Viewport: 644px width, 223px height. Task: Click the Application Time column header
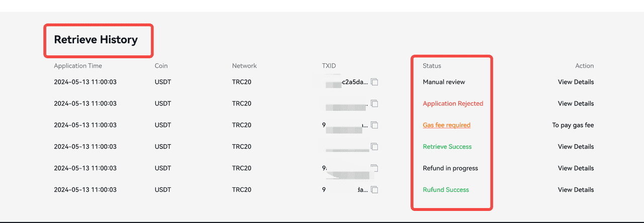pyautogui.click(x=78, y=66)
